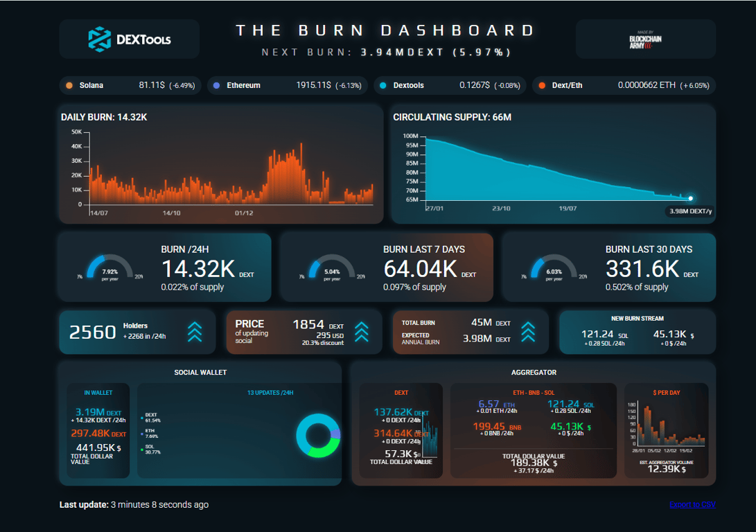The width and height of the screenshot is (756, 532).
Task: Click the AGGREGATOR section title
Action: [x=534, y=373]
